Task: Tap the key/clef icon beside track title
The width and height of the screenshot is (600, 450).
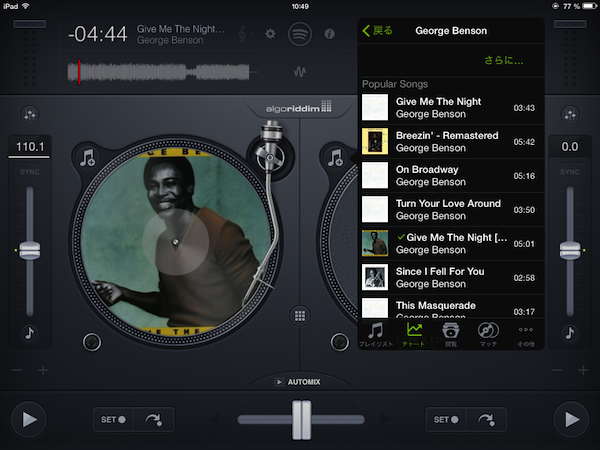Action: click(244, 34)
